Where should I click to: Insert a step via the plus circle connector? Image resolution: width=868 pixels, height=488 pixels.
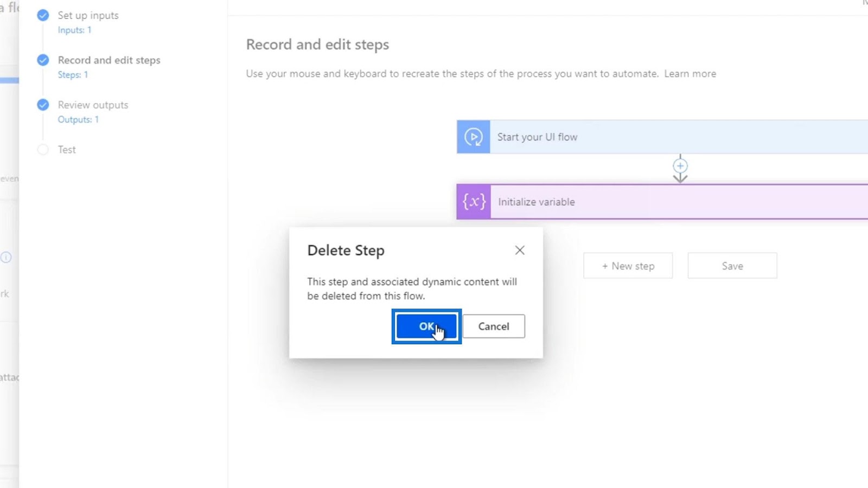click(x=680, y=166)
